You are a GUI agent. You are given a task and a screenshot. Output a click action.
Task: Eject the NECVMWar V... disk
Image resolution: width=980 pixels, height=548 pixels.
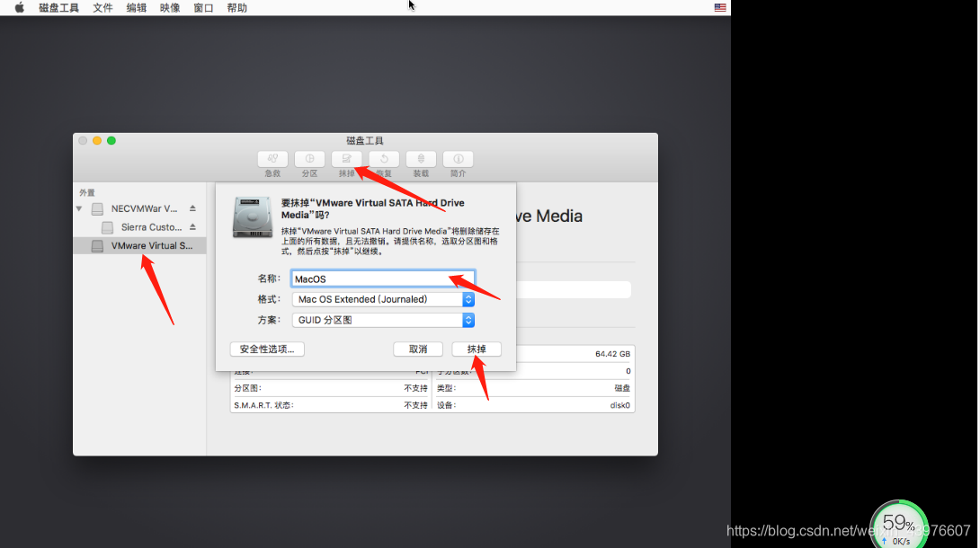[192, 208]
